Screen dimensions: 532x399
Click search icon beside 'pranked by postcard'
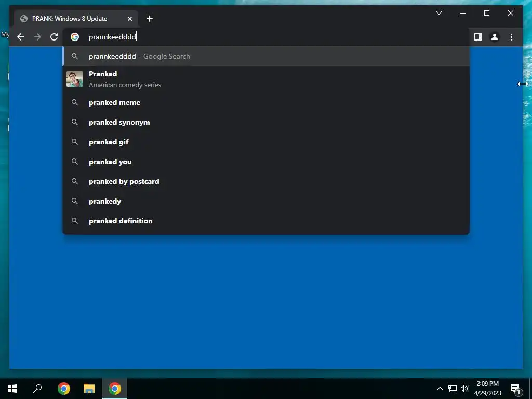[75, 181]
